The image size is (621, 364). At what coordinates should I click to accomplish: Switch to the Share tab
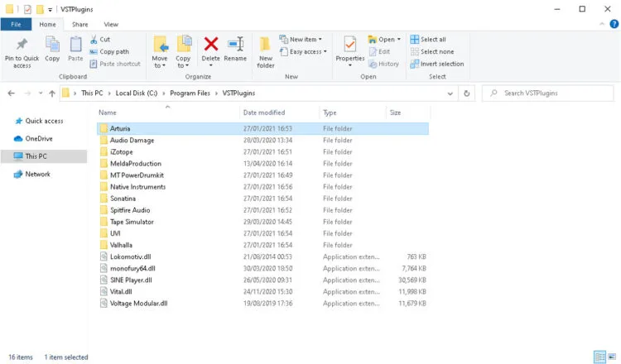coord(80,24)
